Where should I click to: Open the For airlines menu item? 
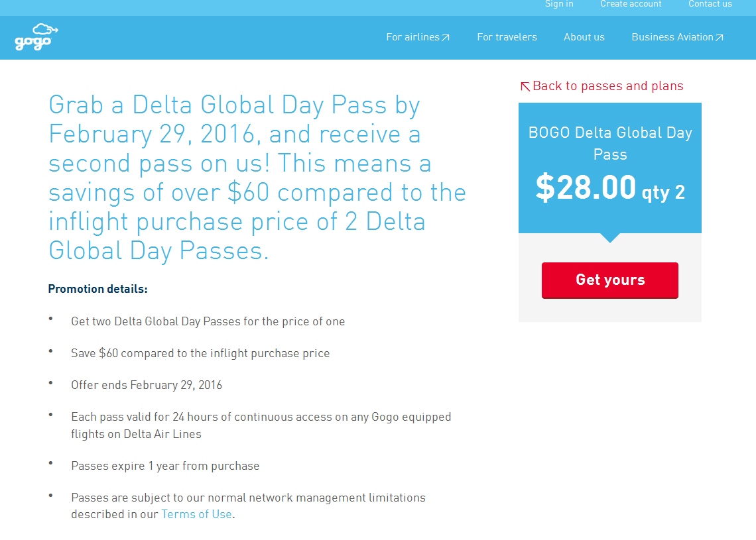tap(412, 37)
